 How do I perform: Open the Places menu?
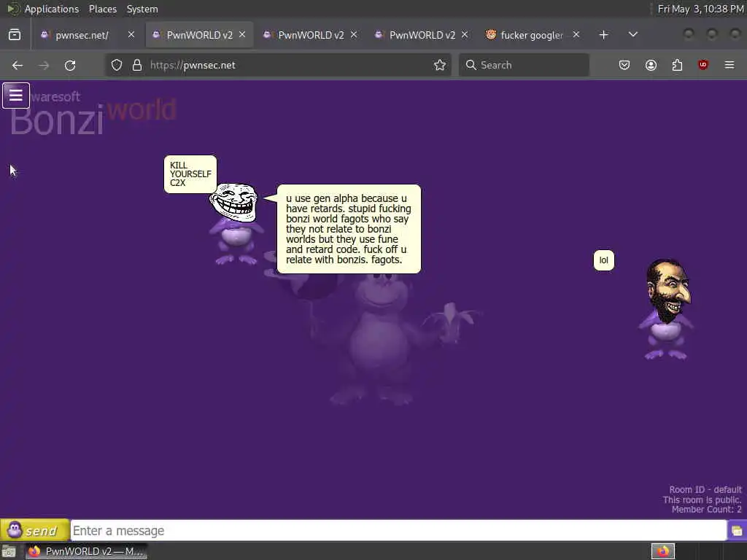103,9
